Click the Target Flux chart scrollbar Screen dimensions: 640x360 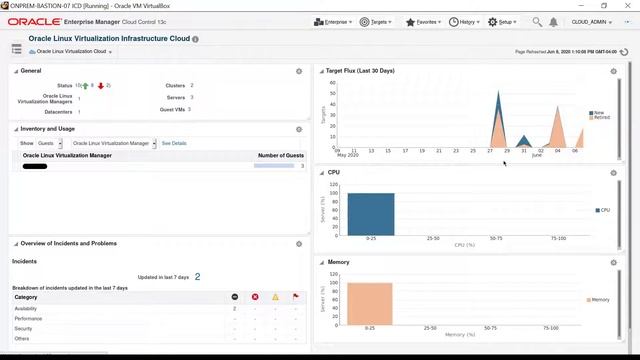(x=619, y=118)
